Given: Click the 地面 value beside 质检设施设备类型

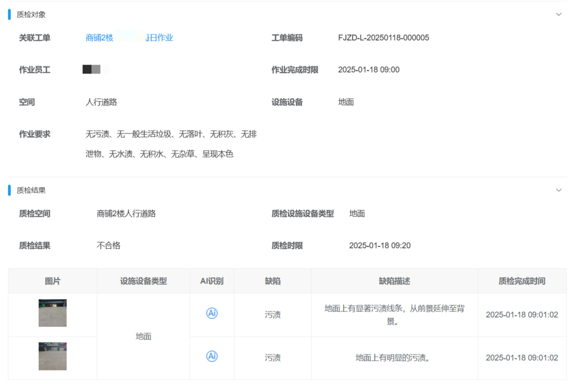Looking at the screenshot, I should pyautogui.click(x=357, y=214).
